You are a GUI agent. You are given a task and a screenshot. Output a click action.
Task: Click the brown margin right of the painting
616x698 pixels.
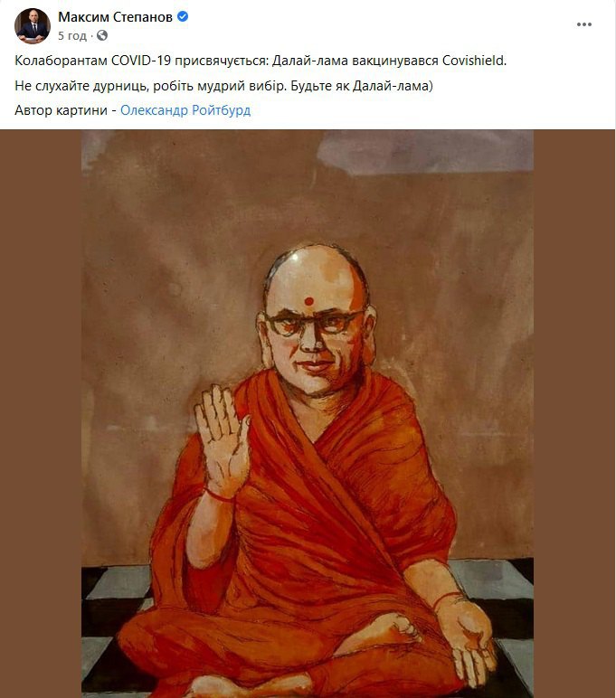(x=574, y=413)
